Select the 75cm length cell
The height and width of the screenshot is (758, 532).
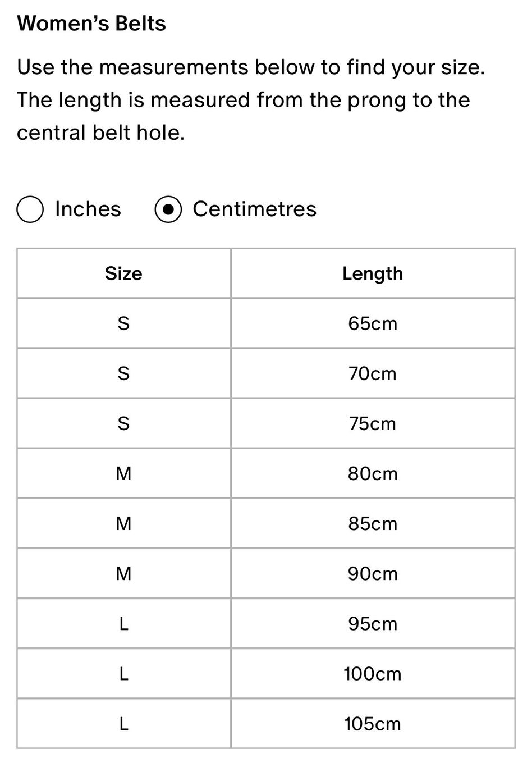tap(373, 423)
